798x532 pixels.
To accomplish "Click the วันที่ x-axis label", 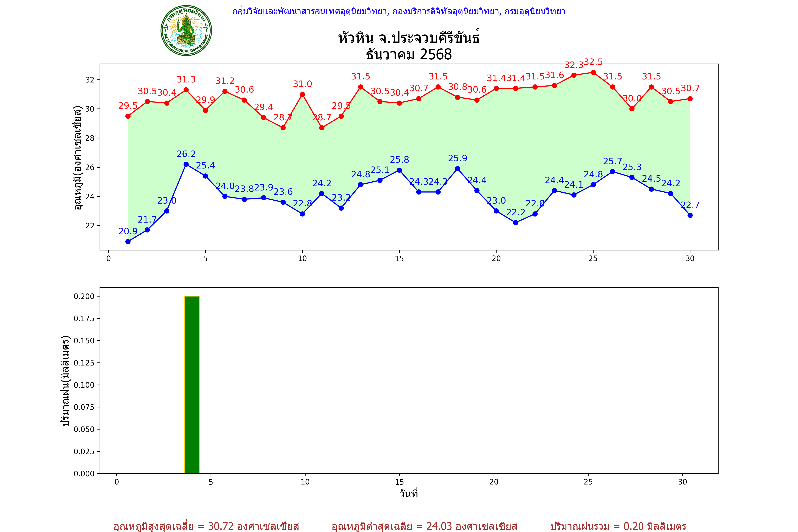I will click(x=409, y=494).
